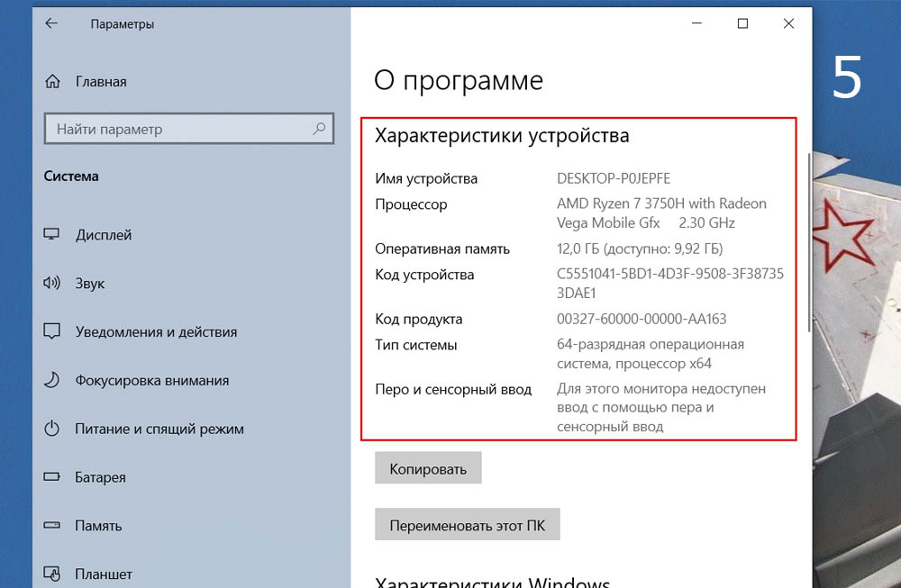The image size is (901, 588).
Task: Open the Память settings page
Action: tap(98, 525)
